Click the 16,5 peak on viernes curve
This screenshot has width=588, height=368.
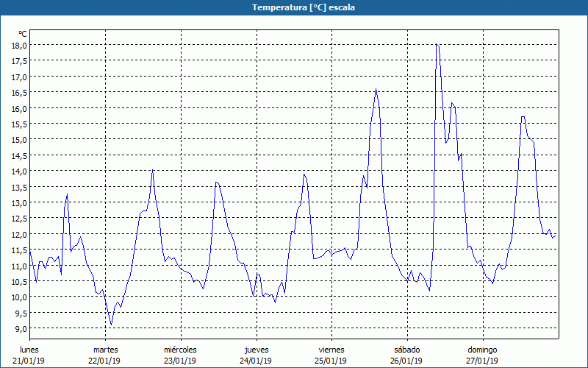point(376,89)
